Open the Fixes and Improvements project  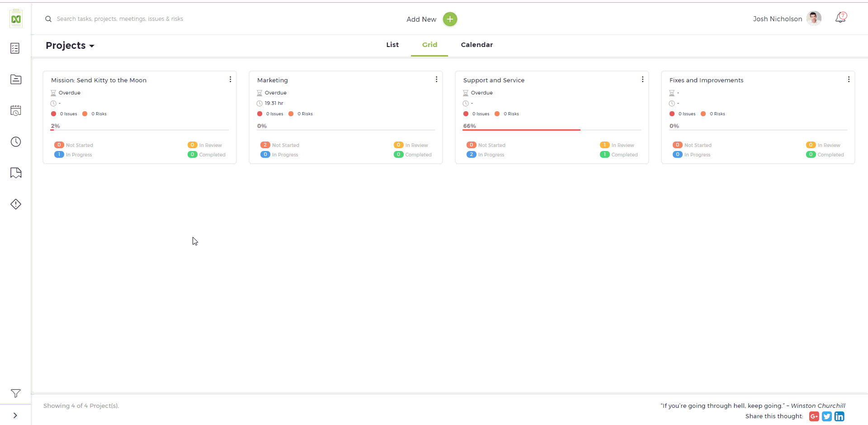coord(706,80)
